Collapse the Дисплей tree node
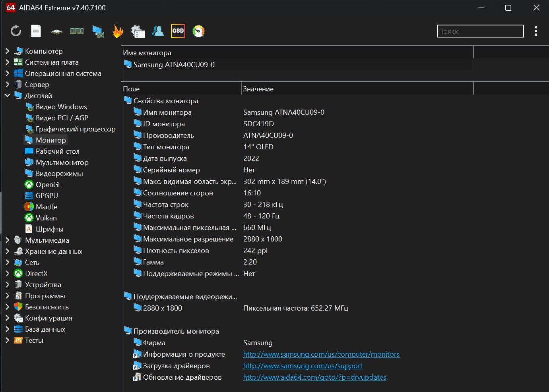Image resolution: width=549 pixels, height=392 pixels. tap(7, 96)
